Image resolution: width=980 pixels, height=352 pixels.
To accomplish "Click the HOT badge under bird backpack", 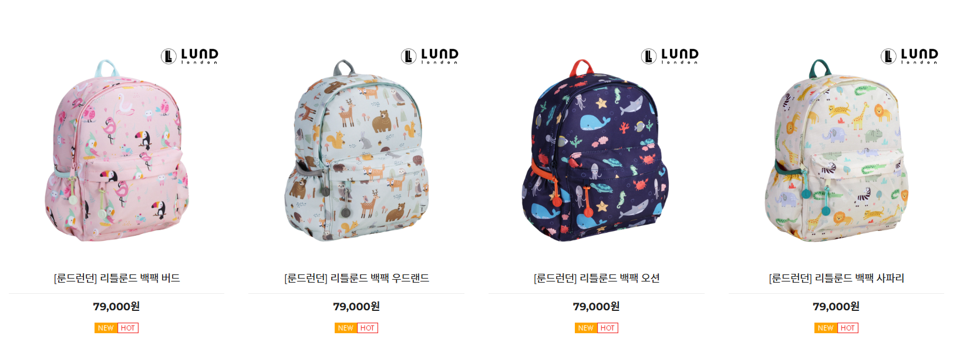I will 128,328.
